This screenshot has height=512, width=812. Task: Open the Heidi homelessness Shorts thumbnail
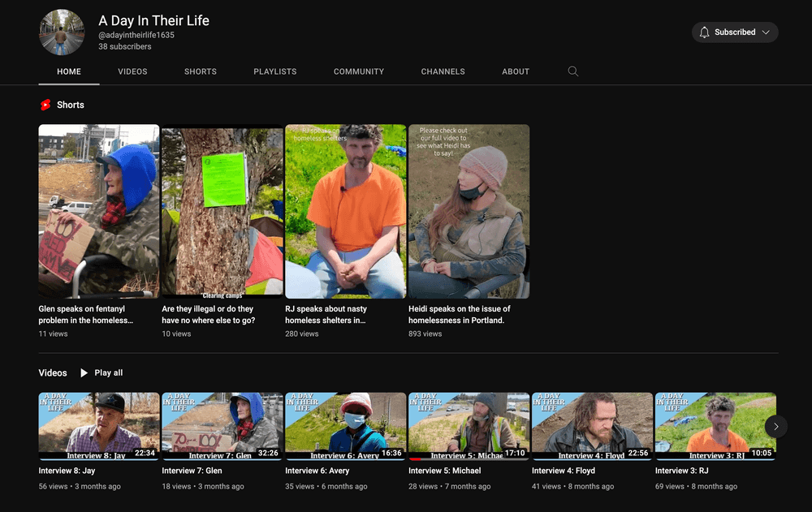(469, 212)
